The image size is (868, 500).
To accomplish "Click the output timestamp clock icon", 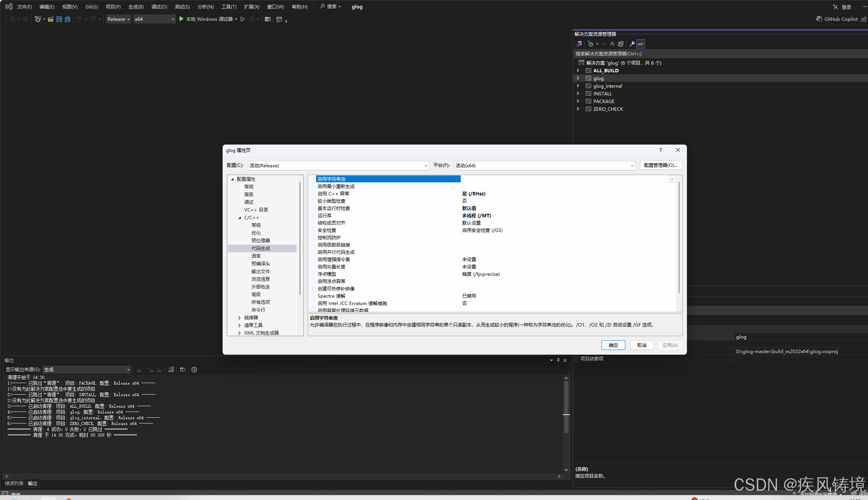I will coord(194,370).
